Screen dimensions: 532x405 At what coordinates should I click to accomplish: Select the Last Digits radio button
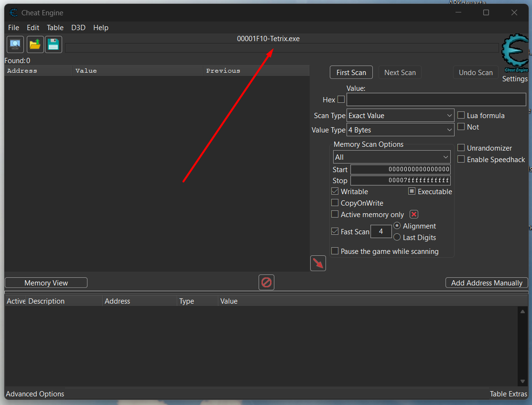tap(397, 237)
